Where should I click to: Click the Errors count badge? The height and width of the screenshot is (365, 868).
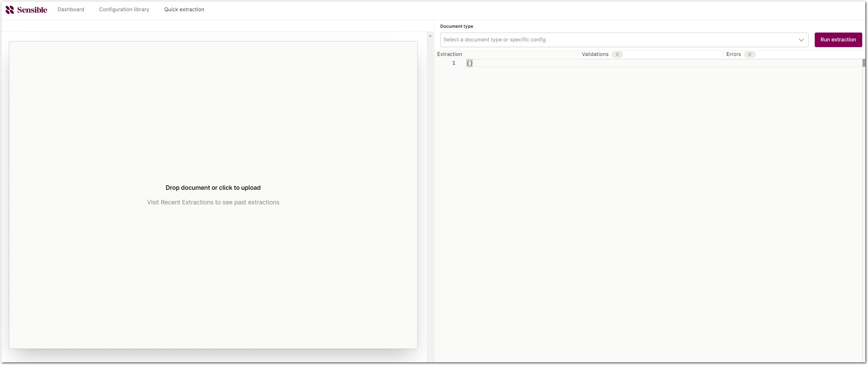(749, 55)
